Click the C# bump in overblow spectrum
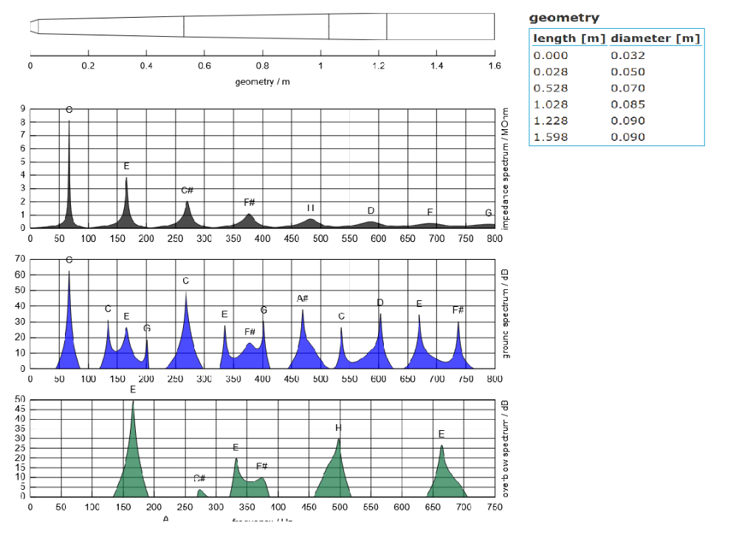Viewport: 756px width, 560px height. click(201, 492)
